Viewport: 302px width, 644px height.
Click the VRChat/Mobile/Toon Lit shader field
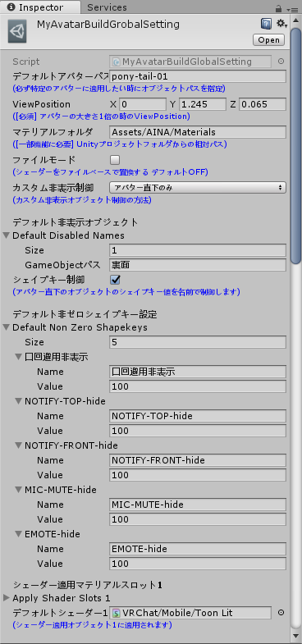[x=190, y=613]
